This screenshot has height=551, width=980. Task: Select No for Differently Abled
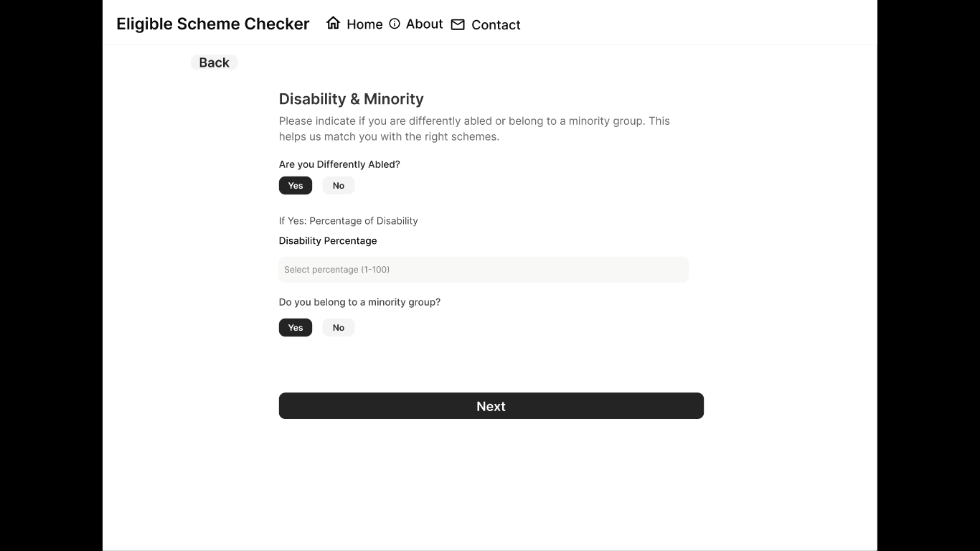(x=339, y=186)
